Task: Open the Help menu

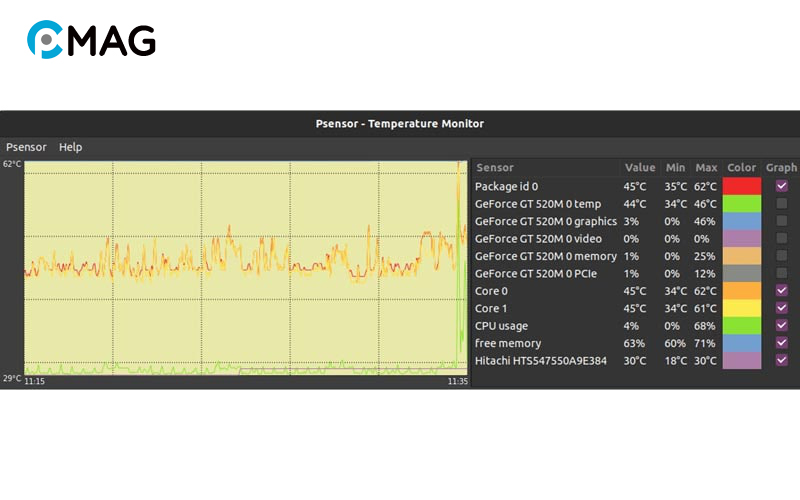Action: click(x=70, y=147)
